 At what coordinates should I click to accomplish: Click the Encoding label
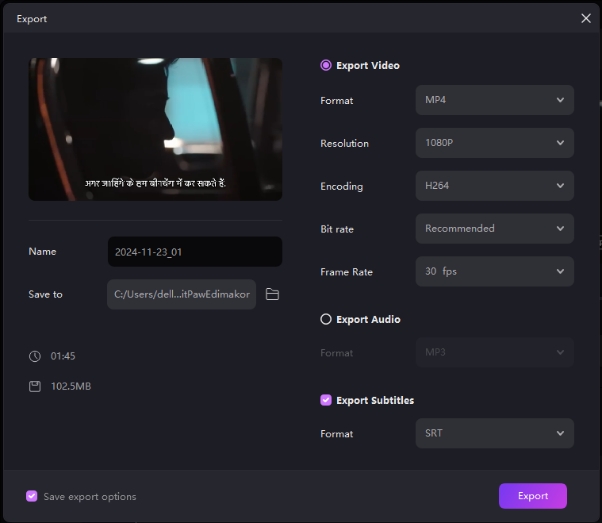tap(342, 186)
